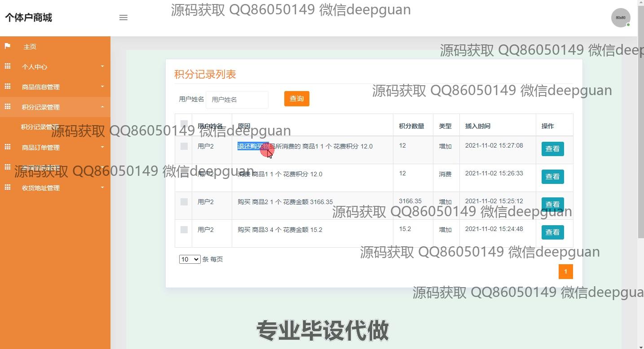644x349 pixels.
Task: Focus the 用户姓名 search input field
Action: pyautogui.click(x=237, y=100)
